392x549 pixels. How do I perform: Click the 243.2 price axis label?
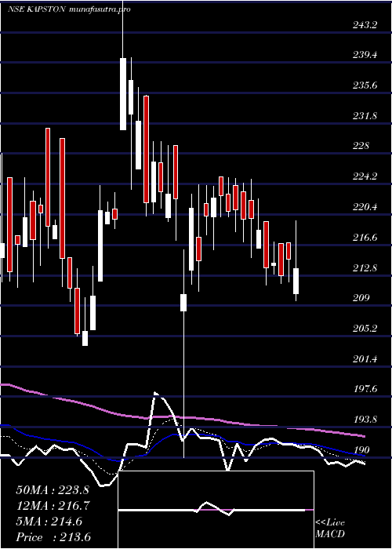click(x=365, y=25)
